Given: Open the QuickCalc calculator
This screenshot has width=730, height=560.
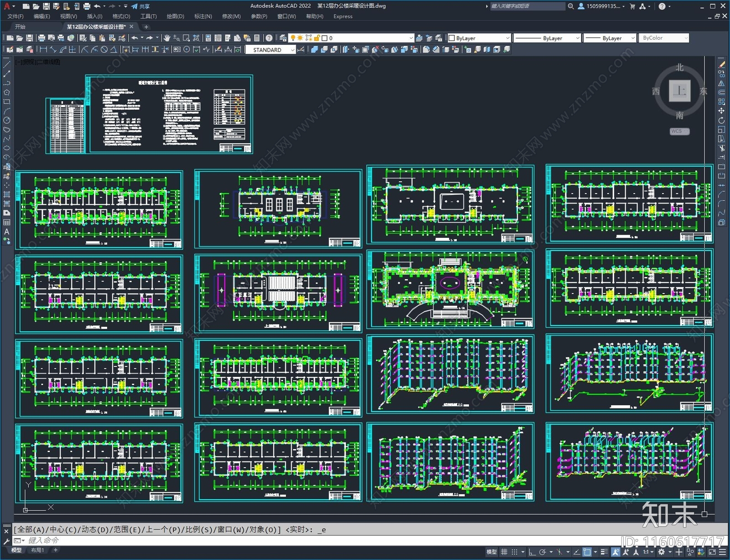Looking at the screenshot, I should coord(257,38).
